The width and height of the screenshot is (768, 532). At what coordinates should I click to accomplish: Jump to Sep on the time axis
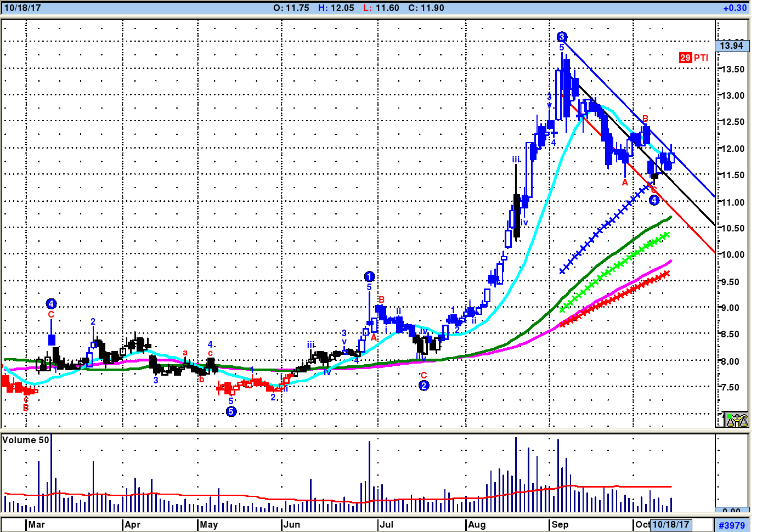pos(560,524)
